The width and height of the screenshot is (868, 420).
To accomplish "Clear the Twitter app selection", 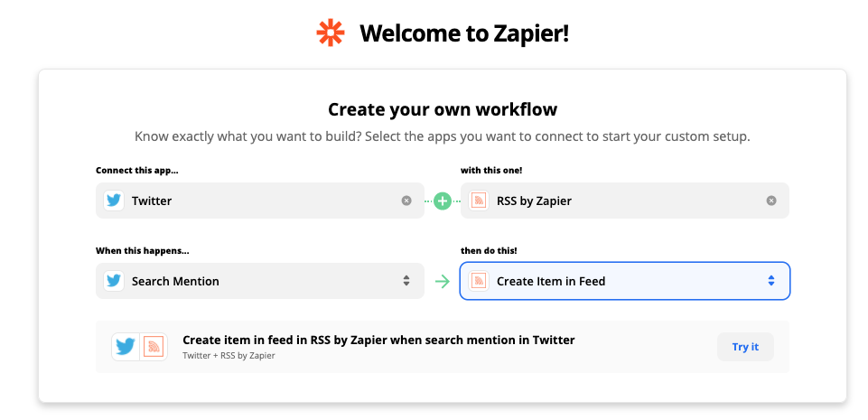I will (x=406, y=201).
